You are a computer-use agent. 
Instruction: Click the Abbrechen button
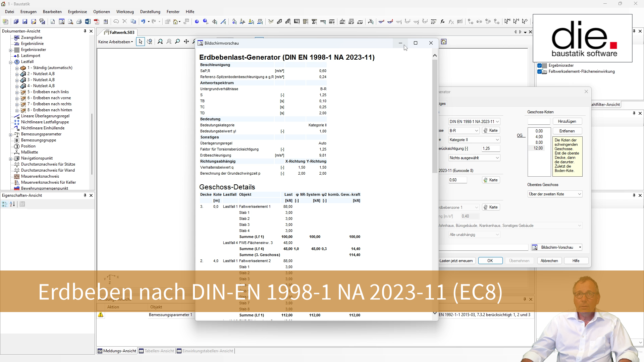(x=549, y=261)
